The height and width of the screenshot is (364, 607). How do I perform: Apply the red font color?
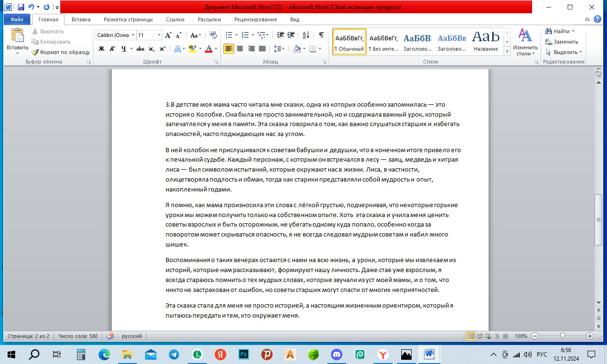pyautogui.click(x=208, y=48)
